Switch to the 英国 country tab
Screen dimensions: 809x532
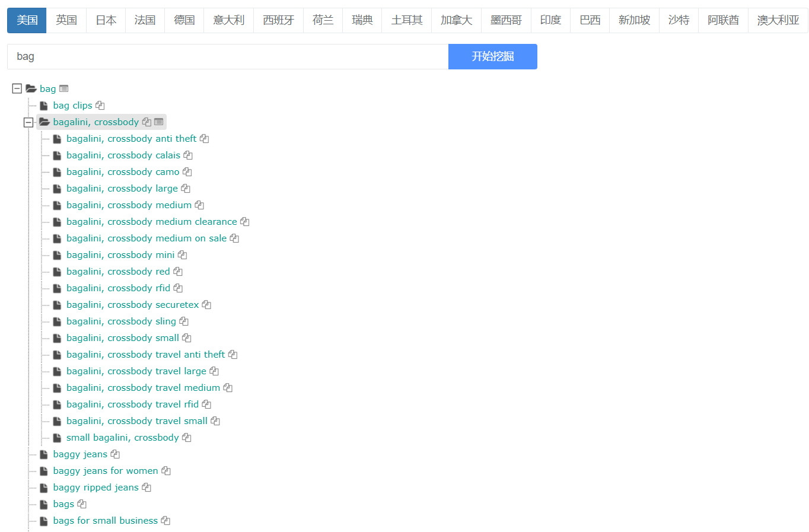pyautogui.click(x=66, y=20)
